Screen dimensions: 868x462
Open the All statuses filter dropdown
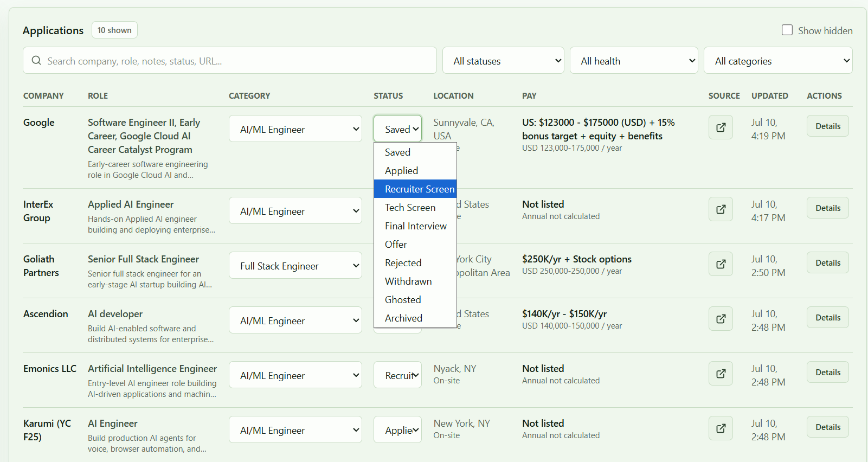pos(503,60)
